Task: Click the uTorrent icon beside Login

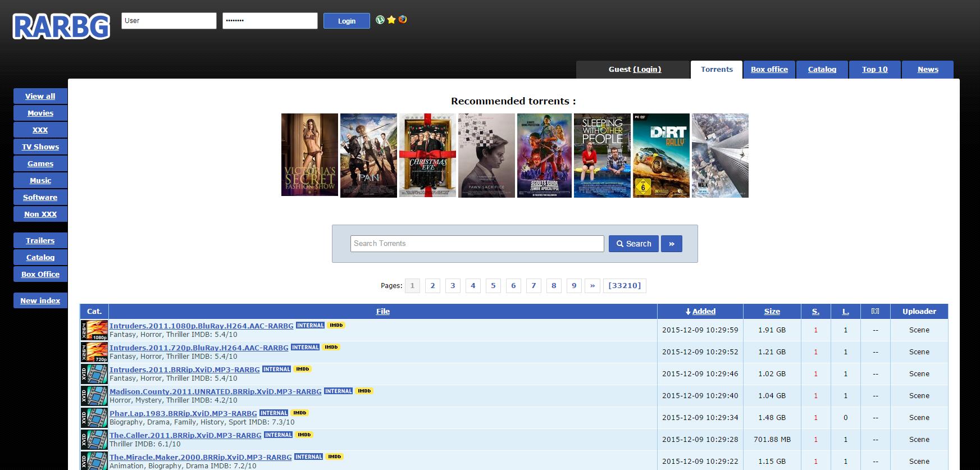Action: pos(380,20)
